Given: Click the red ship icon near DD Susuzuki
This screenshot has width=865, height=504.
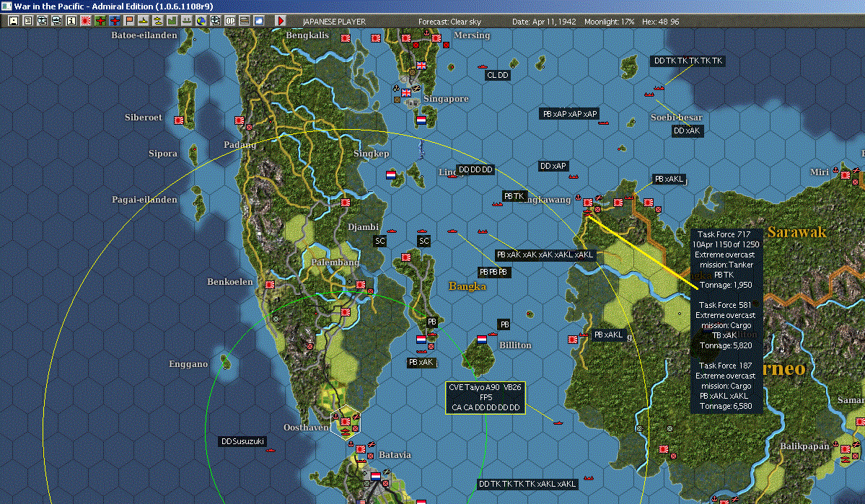Looking at the screenshot, I should pos(271,451).
